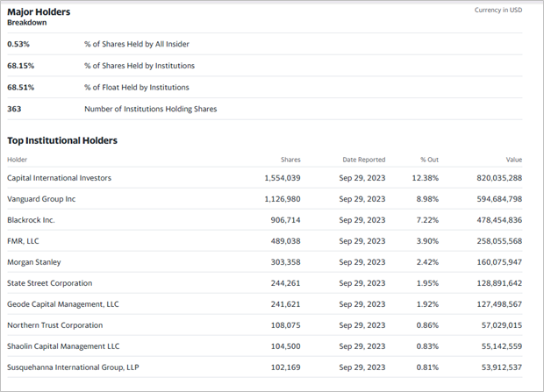Screen dimensions: 544x392
Task: Select Blackrock Inc. holder name
Action: point(31,220)
